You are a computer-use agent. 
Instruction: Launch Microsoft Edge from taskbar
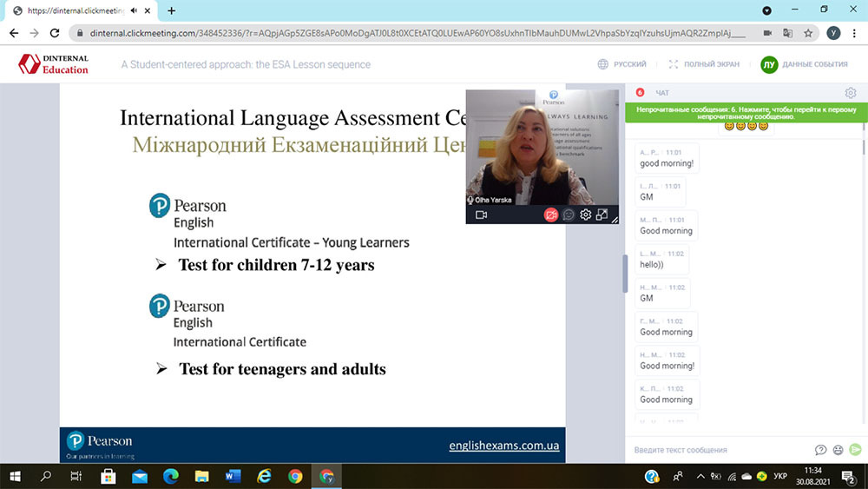[x=170, y=476]
